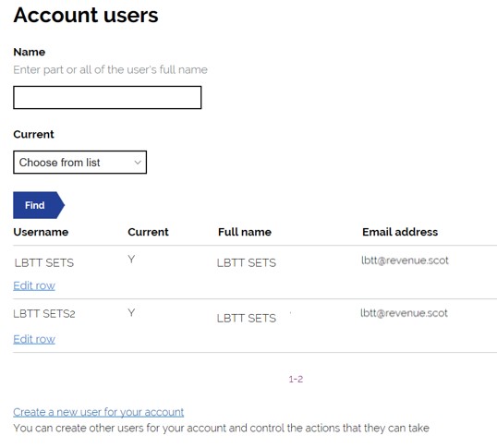Viewport: 497px width, 448px height.
Task: Click the Account users heading
Action: click(x=86, y=15)
